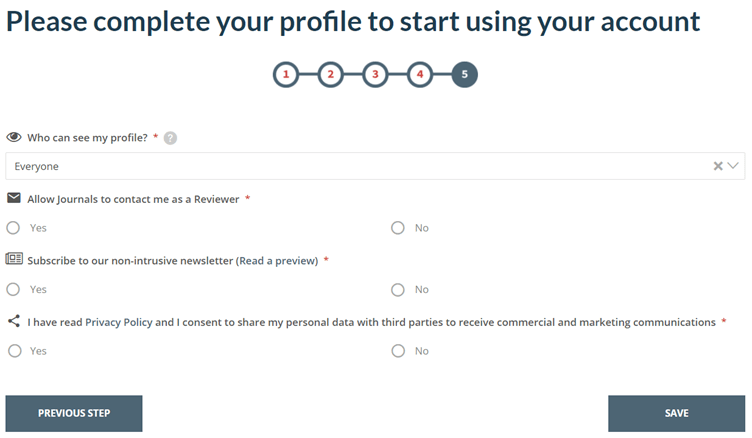Select No for Journals contacting me as Reviewer
Viewport: 752px width, 438px height.
(398, 228)
